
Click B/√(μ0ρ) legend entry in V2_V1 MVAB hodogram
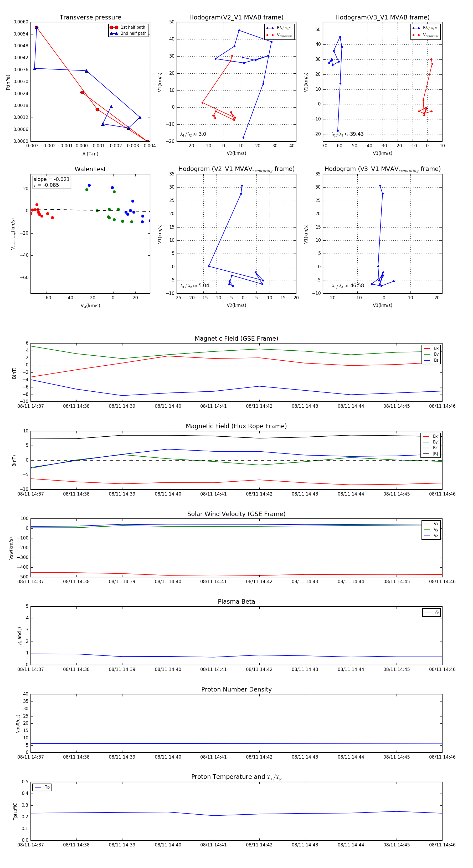[x=279, y=28]
